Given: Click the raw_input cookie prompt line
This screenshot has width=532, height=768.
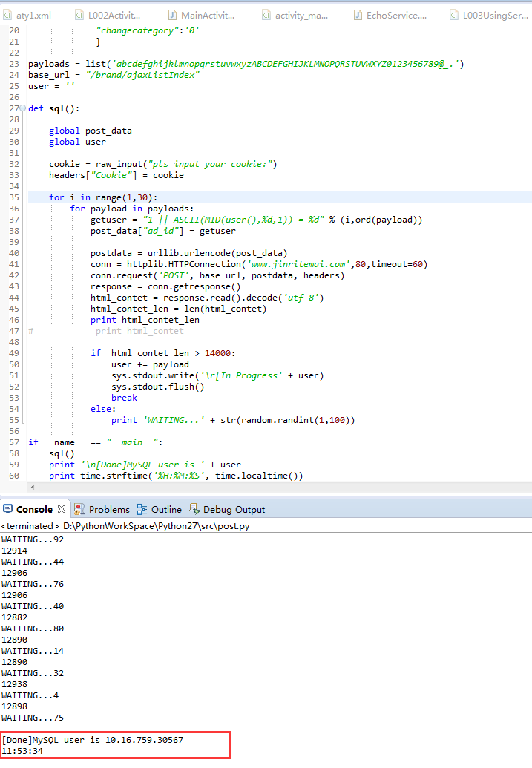Looking at the screenshot, I should pos(162,164).
